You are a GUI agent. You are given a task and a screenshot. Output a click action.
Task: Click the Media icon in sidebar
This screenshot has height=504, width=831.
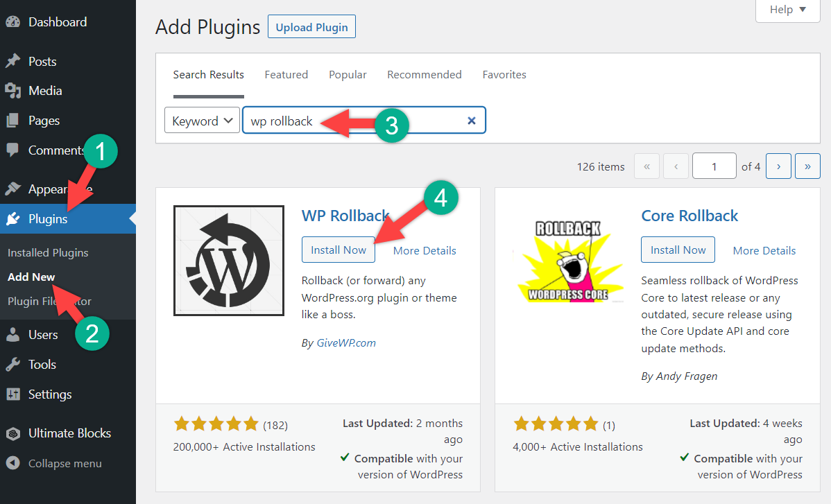pos(12,91)
